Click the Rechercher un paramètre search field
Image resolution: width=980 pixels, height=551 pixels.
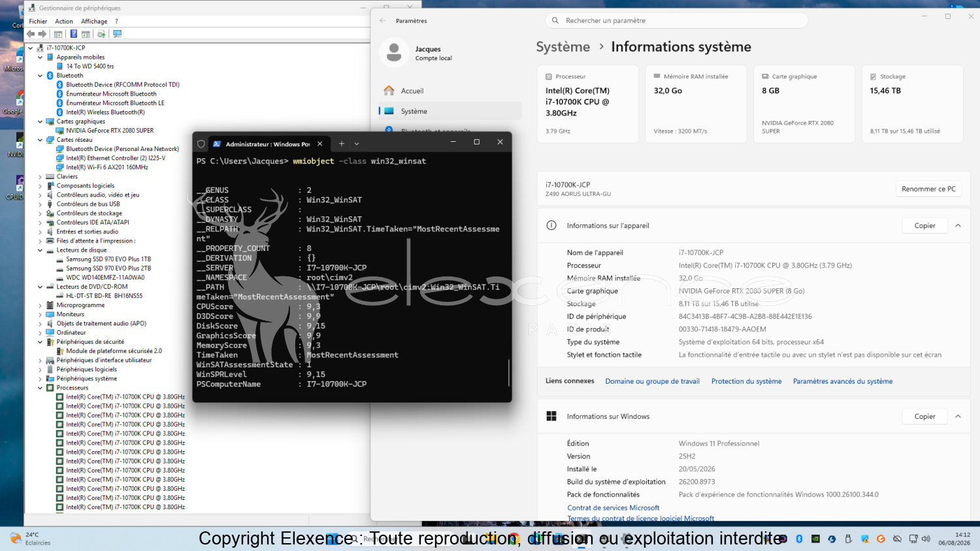click(x=676, y=21)
